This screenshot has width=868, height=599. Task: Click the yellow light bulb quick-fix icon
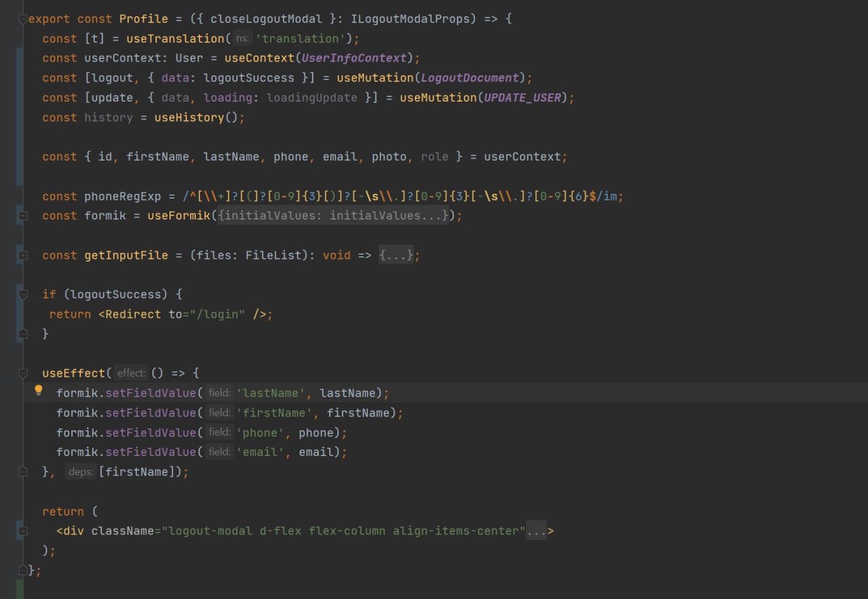point(39,390)
